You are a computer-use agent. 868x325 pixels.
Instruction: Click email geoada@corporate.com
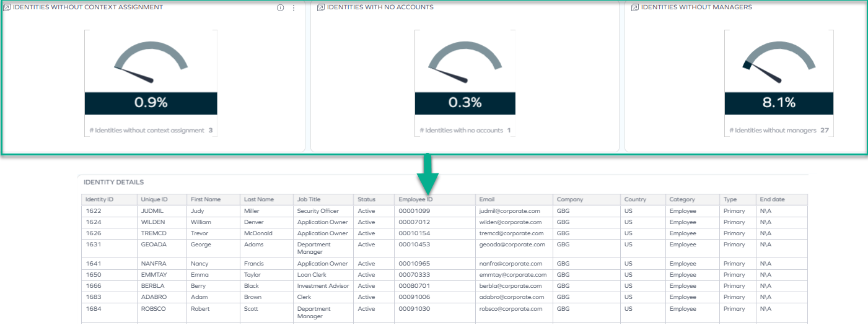(x=512, y=245)
